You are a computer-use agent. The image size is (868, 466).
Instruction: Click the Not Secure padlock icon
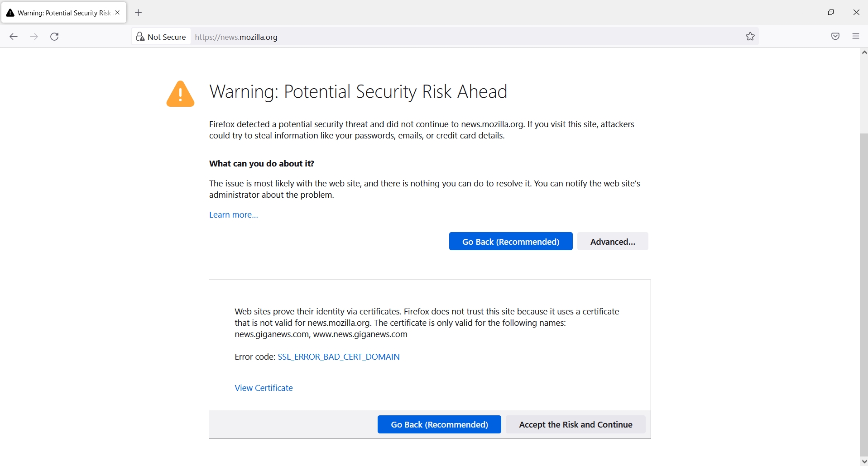point(139,37)
